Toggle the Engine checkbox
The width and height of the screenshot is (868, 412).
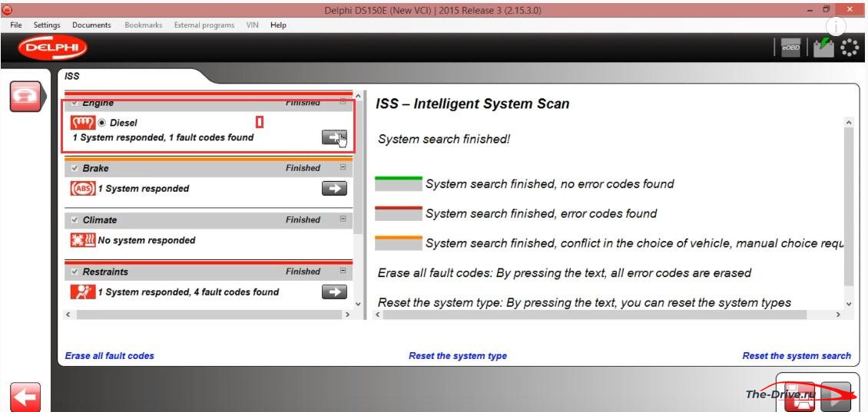pos(75,103)
